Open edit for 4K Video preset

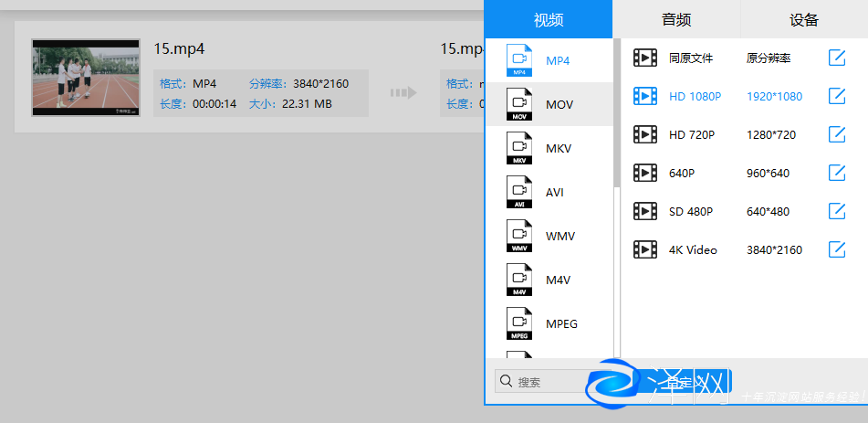click(x=836, y=249)
